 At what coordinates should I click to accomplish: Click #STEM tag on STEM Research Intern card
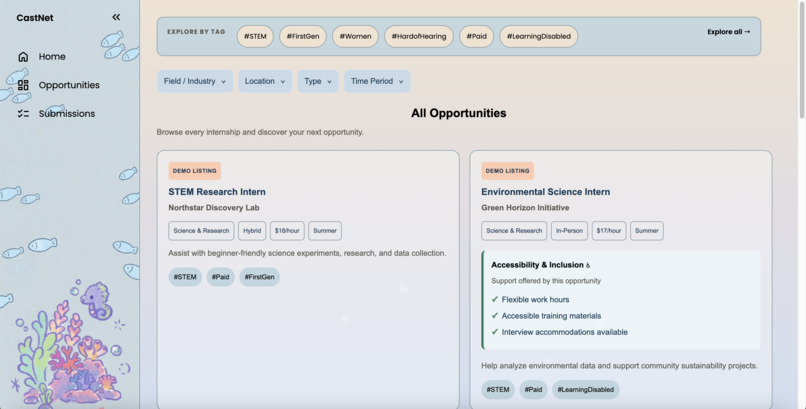point(185,277)
